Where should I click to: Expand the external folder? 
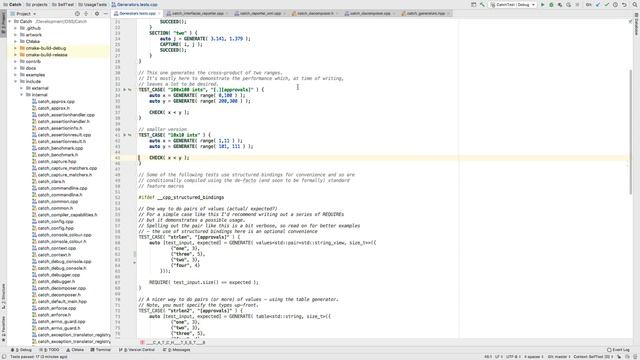coord(22,88)
